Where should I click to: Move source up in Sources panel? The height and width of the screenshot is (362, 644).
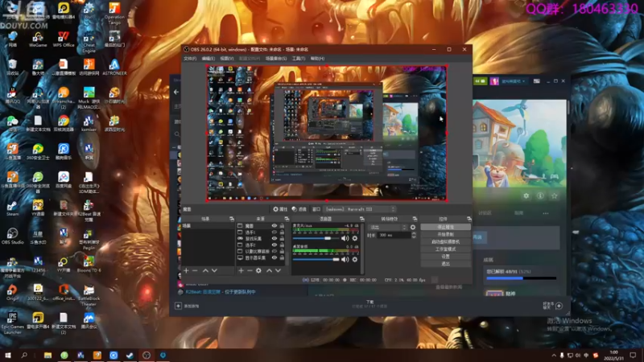tap(269, 270)
